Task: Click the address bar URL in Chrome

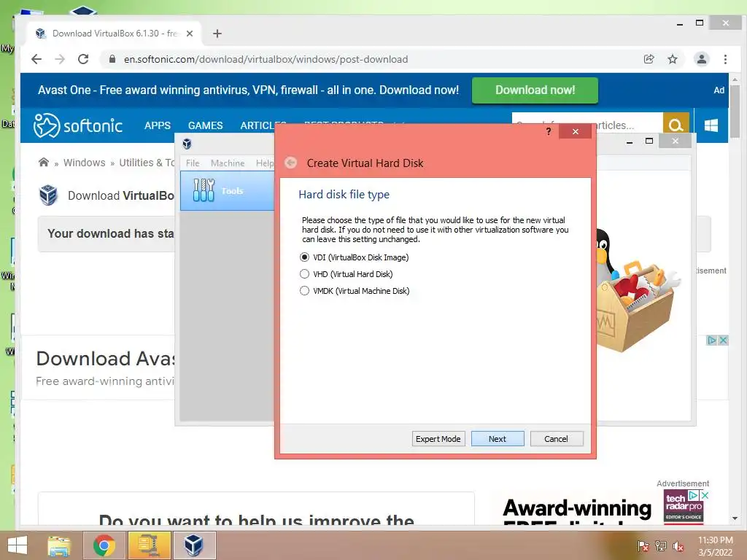Action: tap(266, 59)
